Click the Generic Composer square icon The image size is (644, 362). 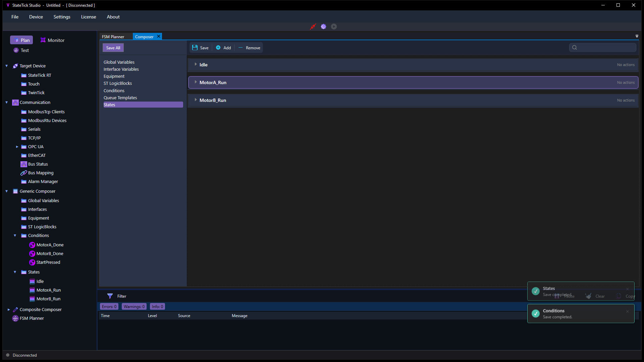(x=15, y=191)
